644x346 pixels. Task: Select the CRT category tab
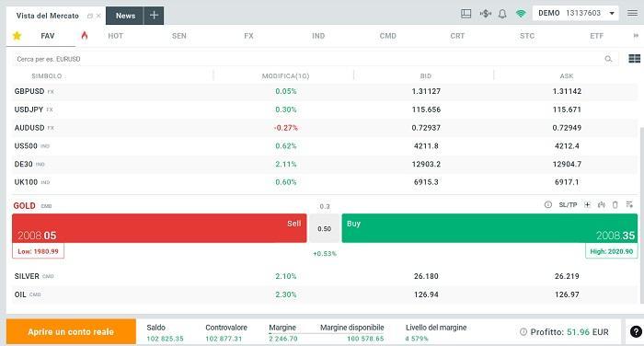pyautogui.click(x=457, y=36)
